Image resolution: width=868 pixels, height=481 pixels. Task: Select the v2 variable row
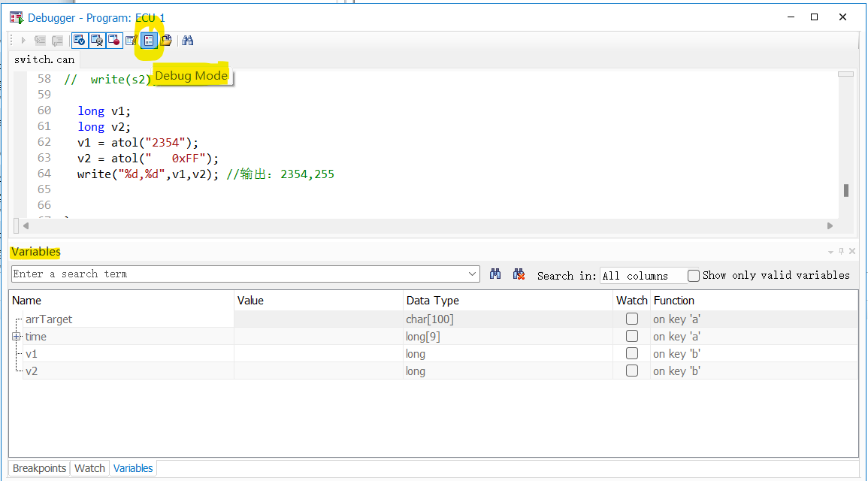(434, 371)
